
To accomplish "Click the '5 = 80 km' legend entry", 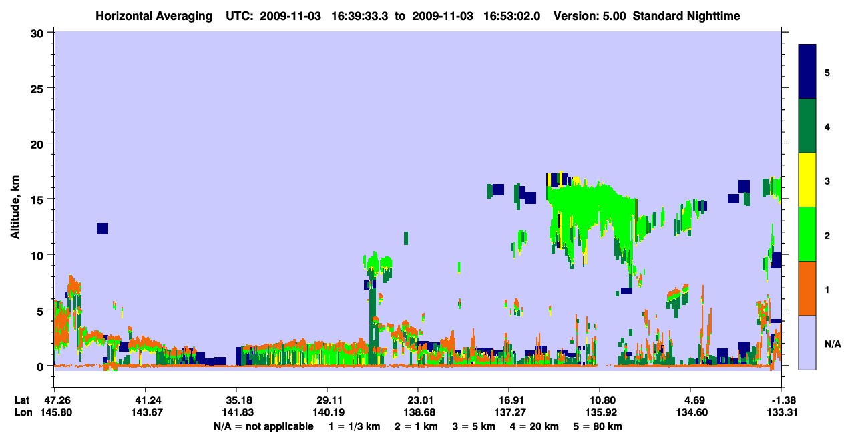I will coord(597,426).
